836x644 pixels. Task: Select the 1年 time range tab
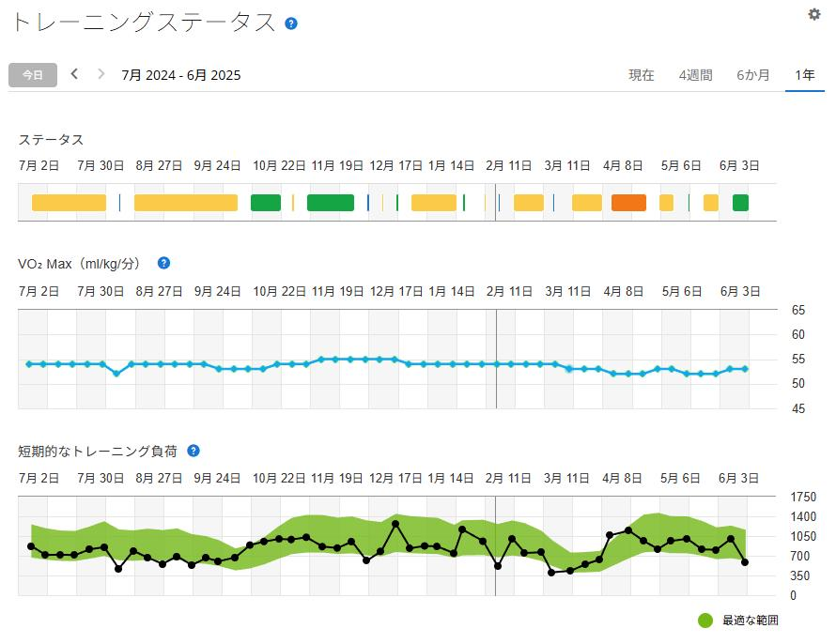click(804, 75)
